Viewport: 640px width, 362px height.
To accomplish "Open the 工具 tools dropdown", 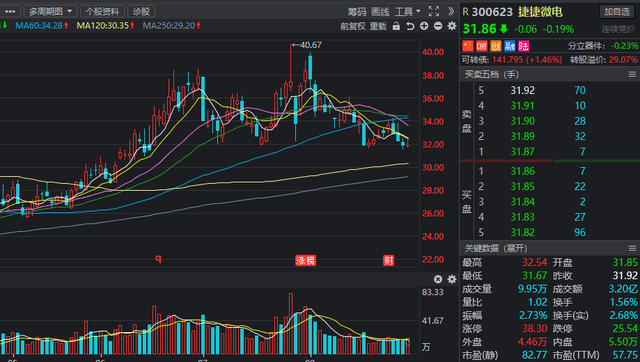I will tap(407, 11).
